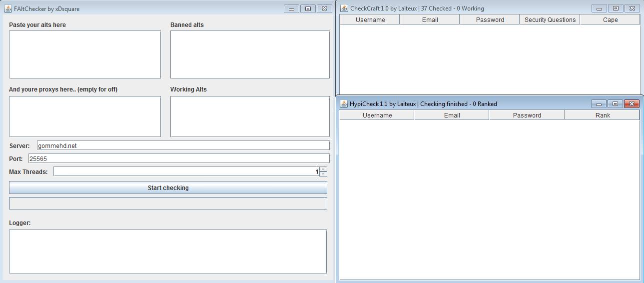This screenshot has width=644, height=283.
Task: Click the 'FAltChecker by xDsquare' title text
Action: pyautogui.click(x=46, y=8)
